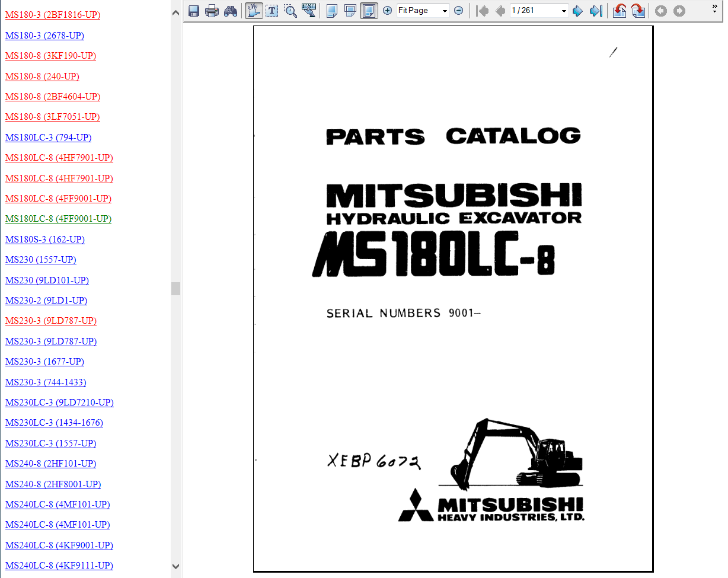This screenshot has height=578, width=728.
Task: Click the zoom-in plus button
Action: [x=387, y=11]
